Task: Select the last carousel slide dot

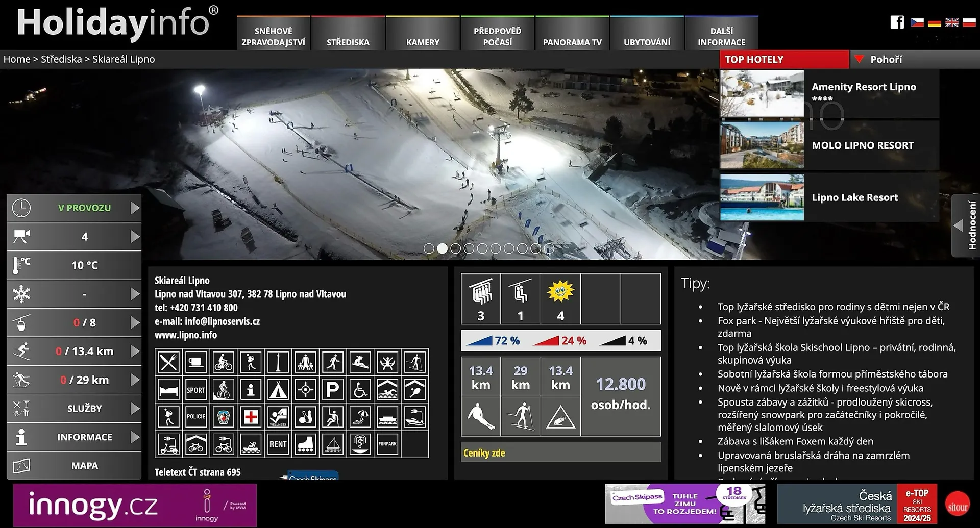Action: coord(549,248)
